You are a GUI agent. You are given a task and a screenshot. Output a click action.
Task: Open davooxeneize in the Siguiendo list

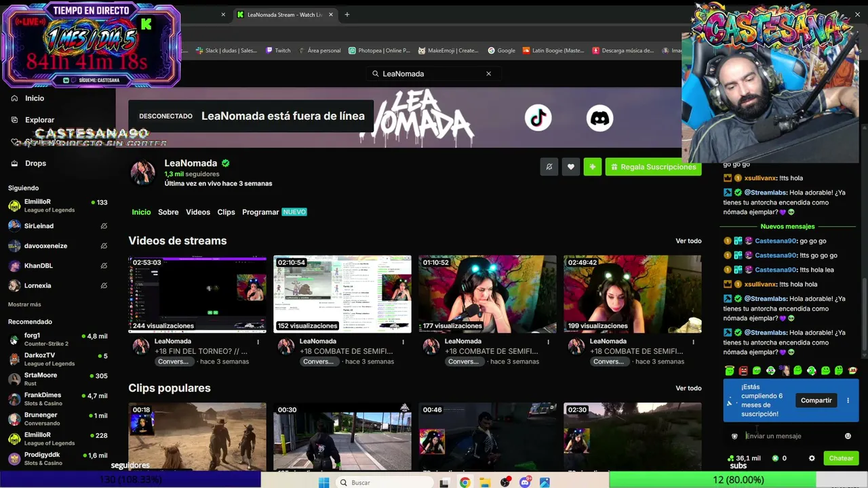[58, 246]
